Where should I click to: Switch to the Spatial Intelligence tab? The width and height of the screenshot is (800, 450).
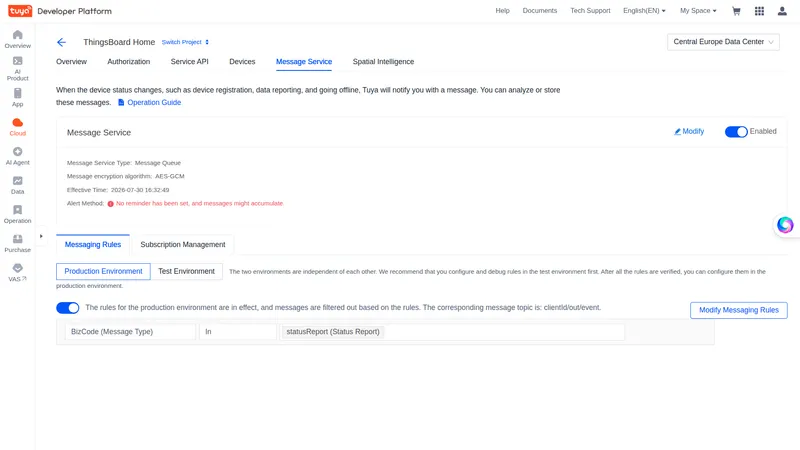(383, 62)
